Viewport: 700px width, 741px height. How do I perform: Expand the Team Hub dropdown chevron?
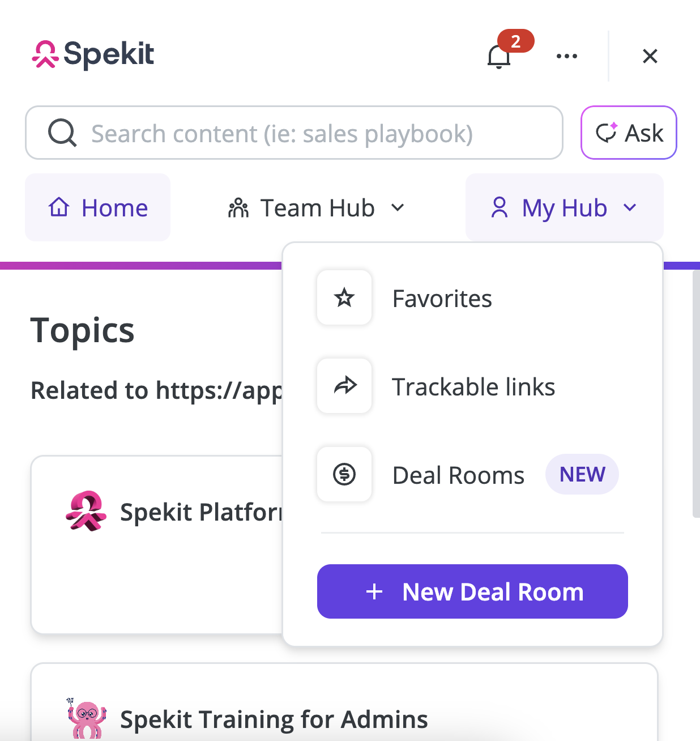click(398, 208)
